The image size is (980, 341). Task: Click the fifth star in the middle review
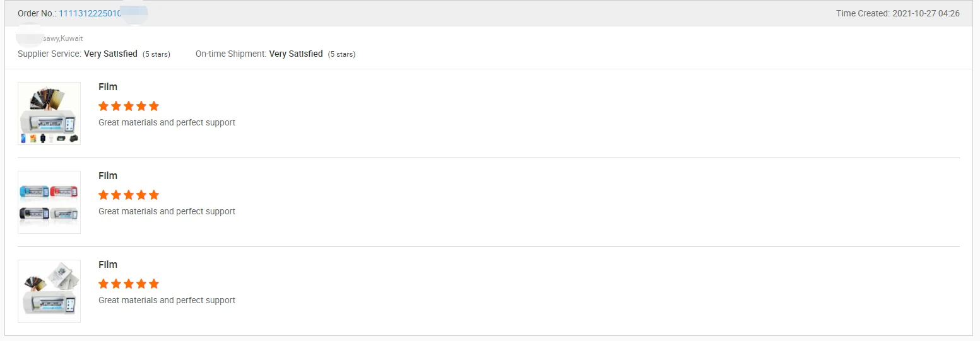(154, 195)
